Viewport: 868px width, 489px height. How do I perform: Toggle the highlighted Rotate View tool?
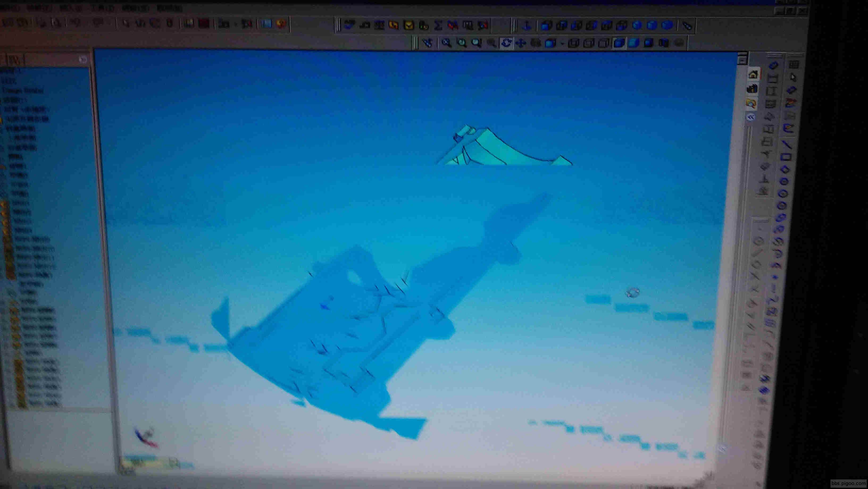point(506,43)
